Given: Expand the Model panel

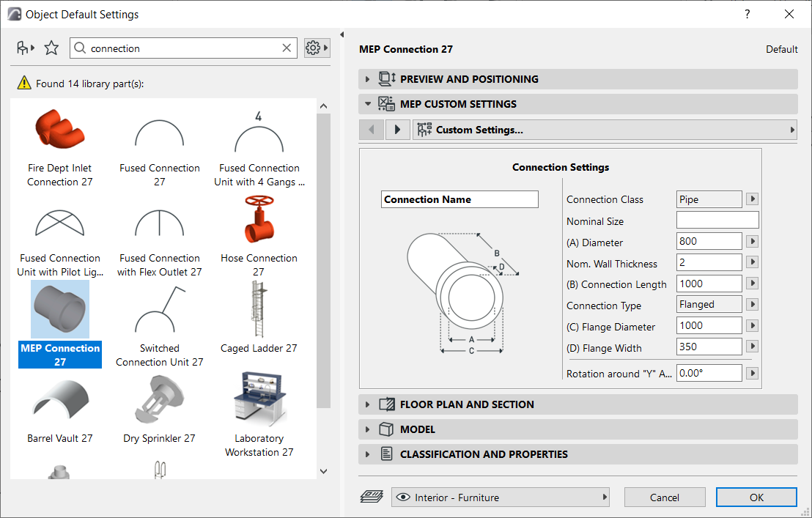Looking at the screenshot, I should [x=367, y=429].
